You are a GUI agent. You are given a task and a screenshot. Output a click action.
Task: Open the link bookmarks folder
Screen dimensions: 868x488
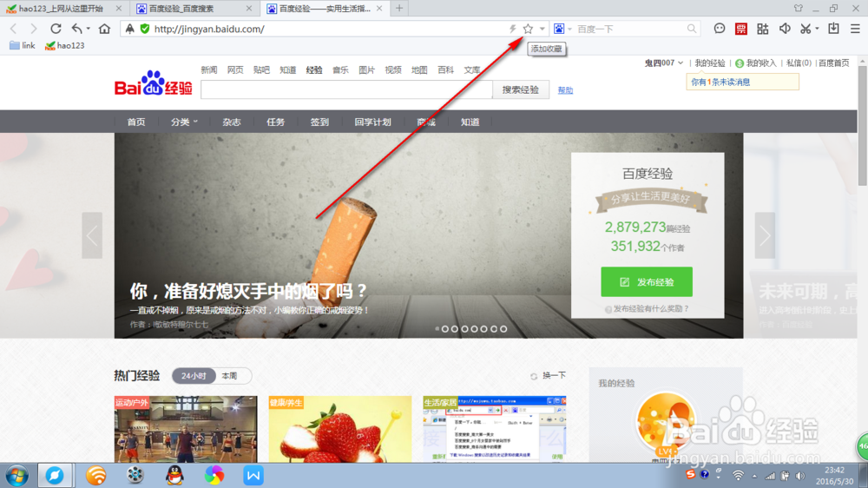[x=23, y=45]
